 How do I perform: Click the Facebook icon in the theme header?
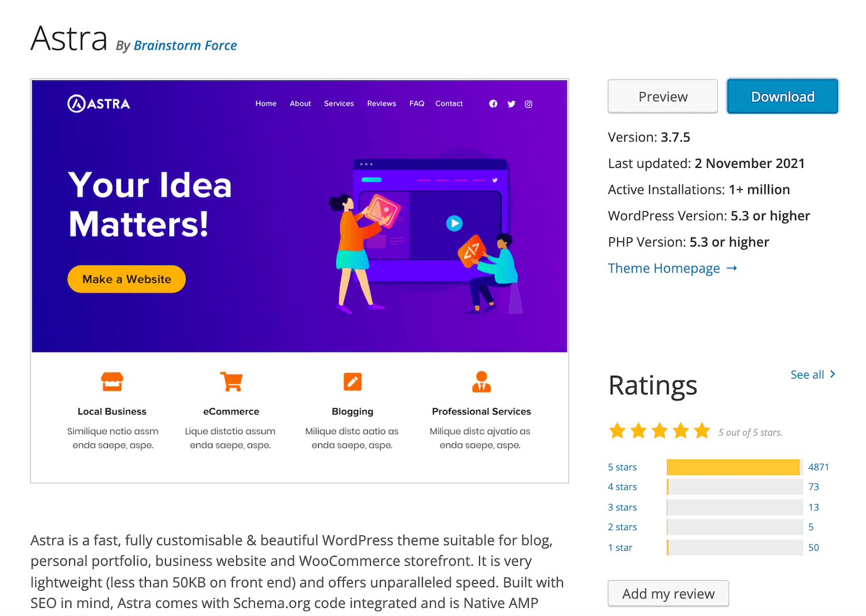click(493, 104)
